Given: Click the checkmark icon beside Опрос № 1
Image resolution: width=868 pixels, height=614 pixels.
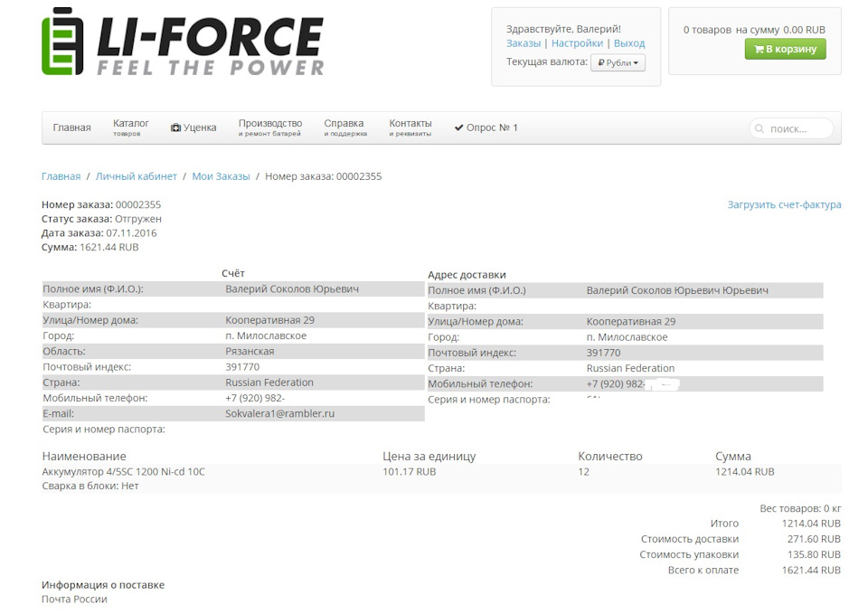Looking at the screenshot, I should click(x=458, y=128).
